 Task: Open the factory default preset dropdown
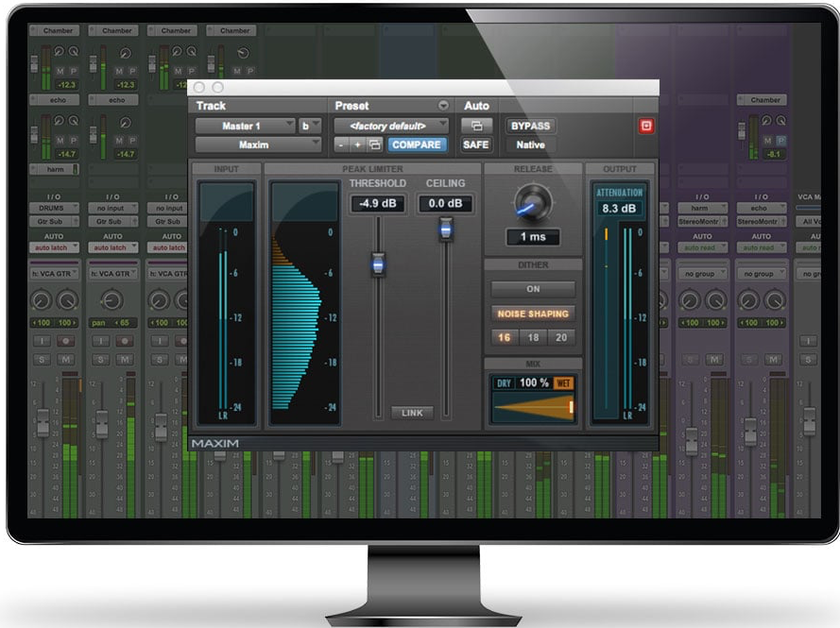coord(389,124)
